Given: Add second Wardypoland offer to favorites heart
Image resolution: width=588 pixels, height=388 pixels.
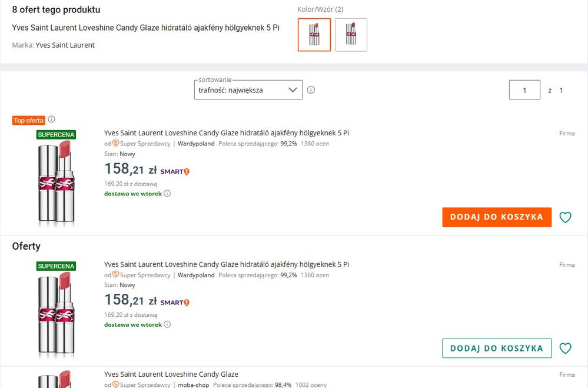Looking at the screenshot, I should pyautogui.click(x=565, y=349).
